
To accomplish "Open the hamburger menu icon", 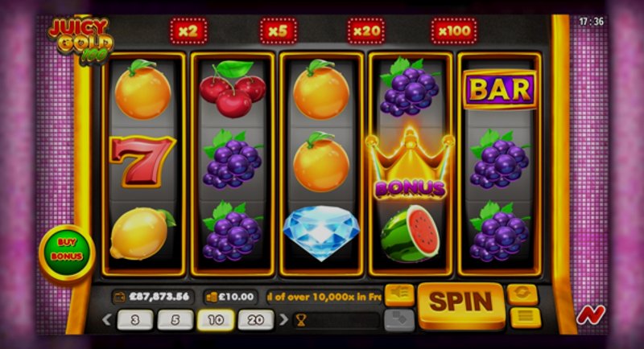I will (526, 317).
